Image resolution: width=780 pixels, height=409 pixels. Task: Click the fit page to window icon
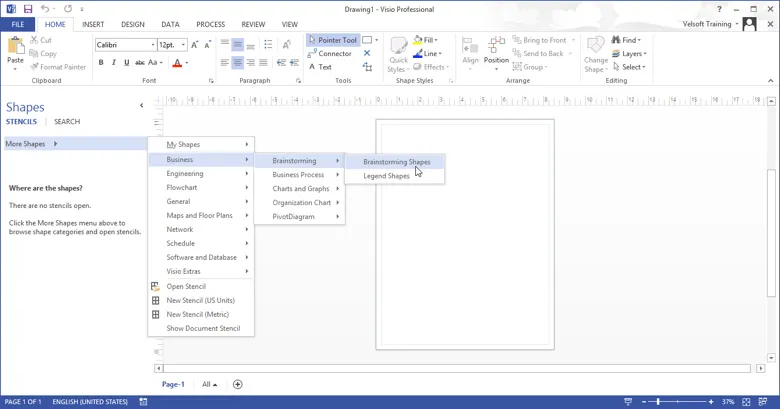[746, 402]
